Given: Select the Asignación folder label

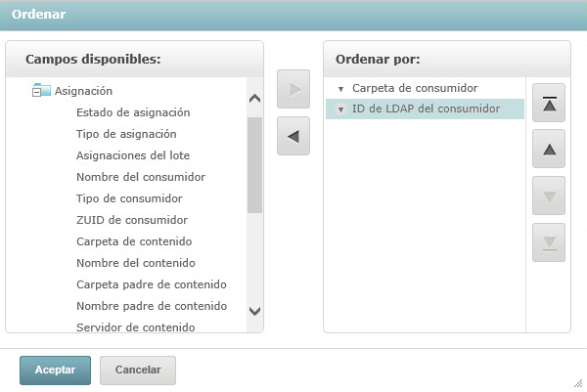Looking at the screenshot, I should tap(83, 91).
